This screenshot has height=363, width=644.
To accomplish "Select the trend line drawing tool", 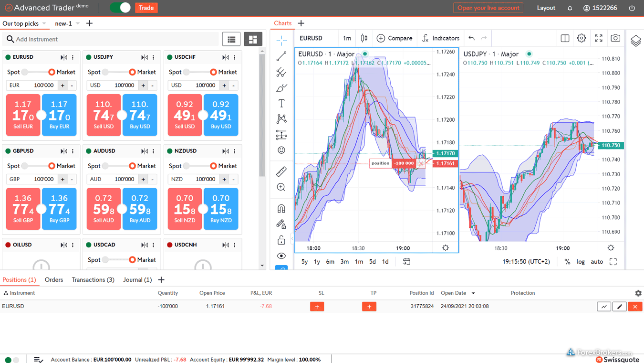I will click(281, 57).
